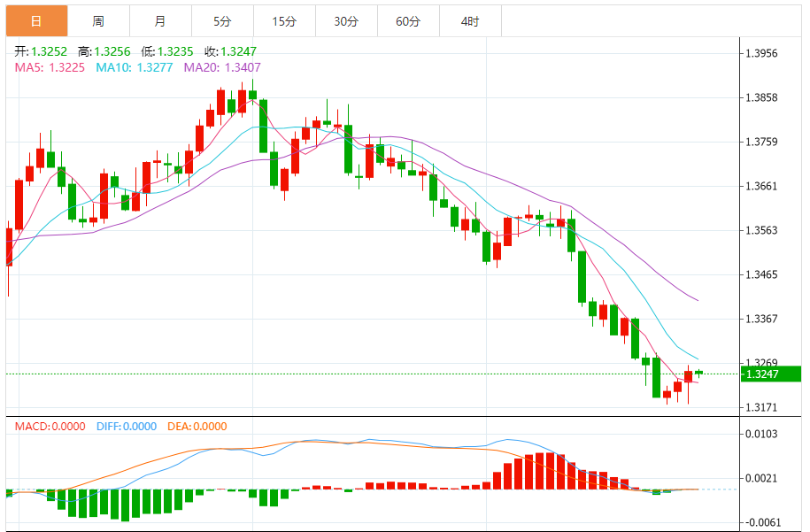Click the open price 开:1.3252 value

[x=41, y=51]
